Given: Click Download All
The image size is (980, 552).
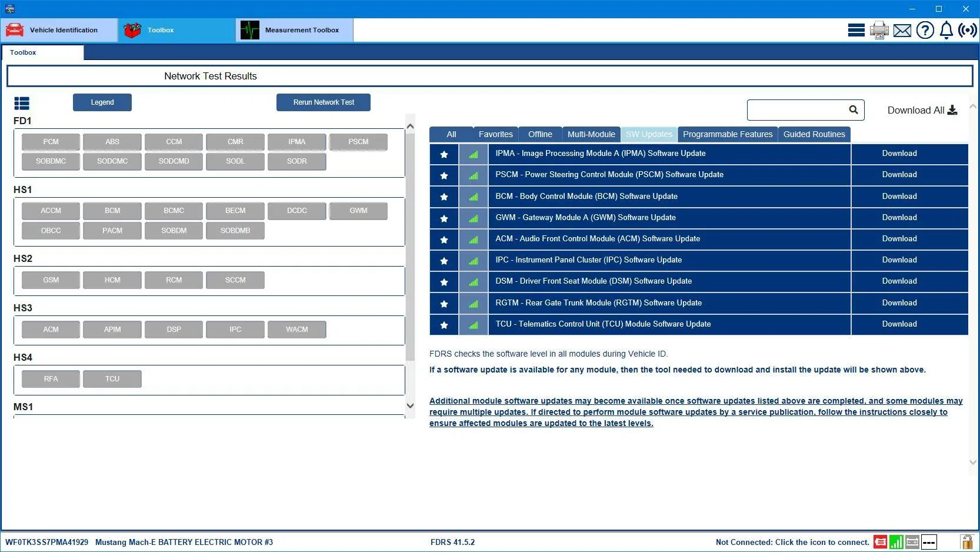Looking at the screenshot, I should (922, 110).
